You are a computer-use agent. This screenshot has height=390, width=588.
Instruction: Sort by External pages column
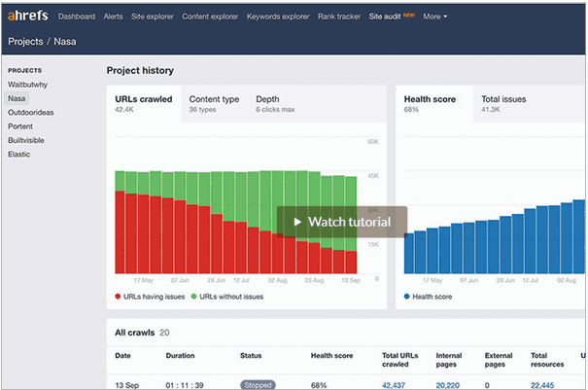pos(499,360)
